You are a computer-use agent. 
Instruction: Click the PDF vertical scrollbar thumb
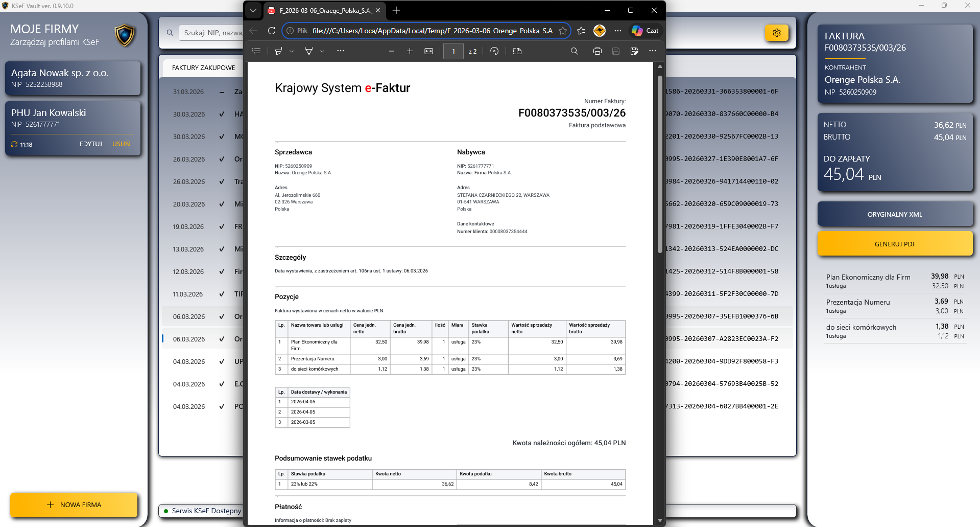pyautogui.click(x=660, y=164)
